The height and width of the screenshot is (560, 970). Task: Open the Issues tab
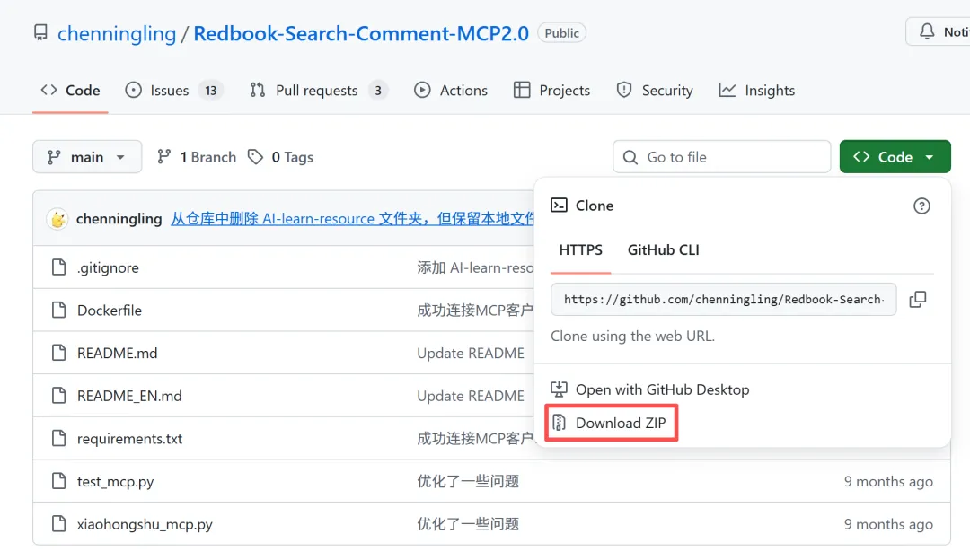pyautogui.click(x=174, y=91)
